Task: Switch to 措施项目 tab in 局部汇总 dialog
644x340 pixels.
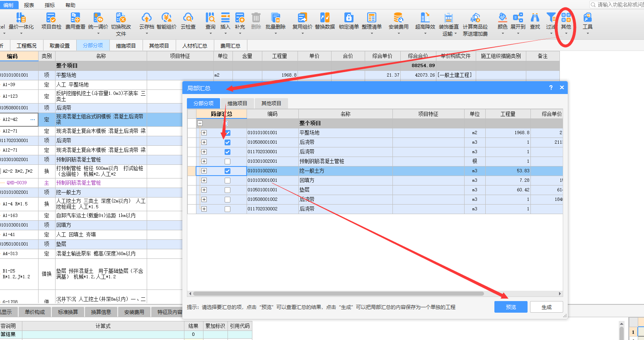Action: click(x=237, y=104)
